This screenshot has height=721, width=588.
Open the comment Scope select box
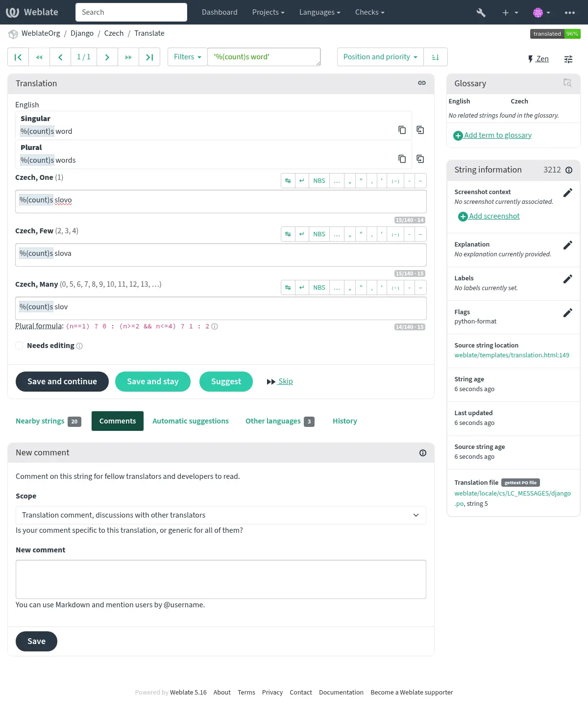(x=220, y=515)
